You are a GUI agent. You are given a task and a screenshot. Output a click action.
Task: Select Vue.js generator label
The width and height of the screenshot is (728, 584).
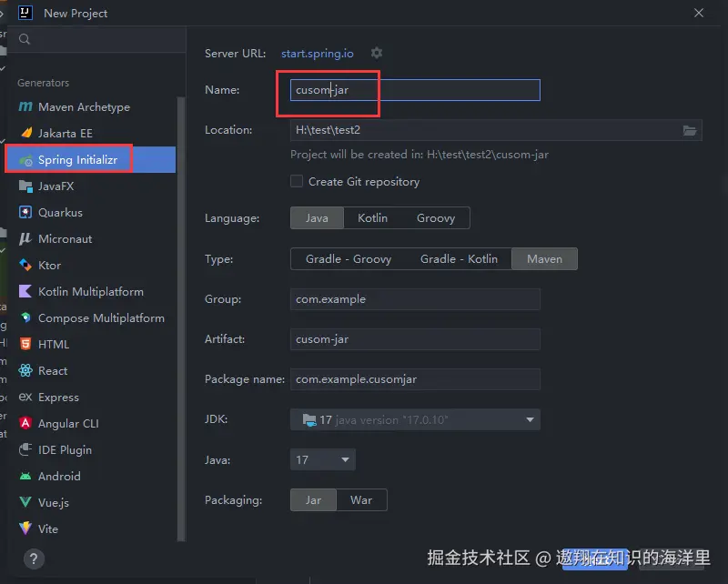click(54, 503)
